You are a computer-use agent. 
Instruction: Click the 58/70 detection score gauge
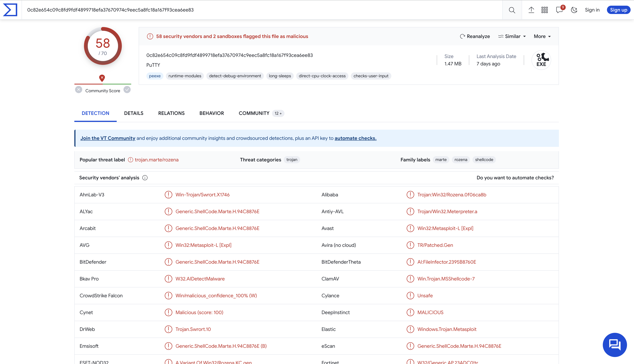pyautogui.click(x=103, y=46)
